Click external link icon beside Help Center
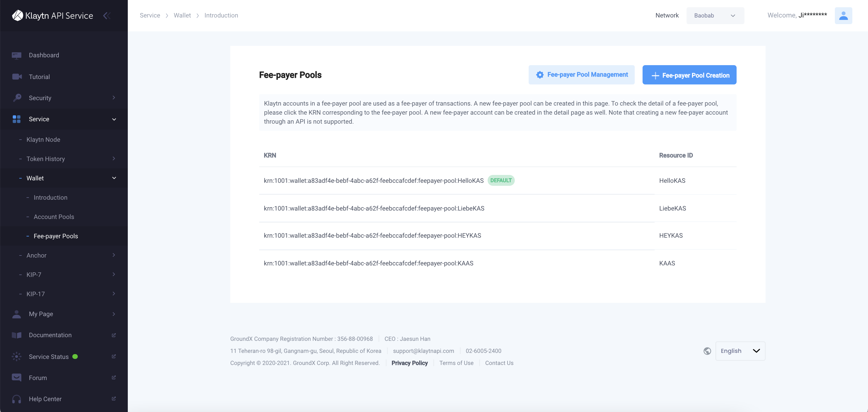The height and width of the screenshot is (412, 868). pyautogui.click(x=114, y=399)
